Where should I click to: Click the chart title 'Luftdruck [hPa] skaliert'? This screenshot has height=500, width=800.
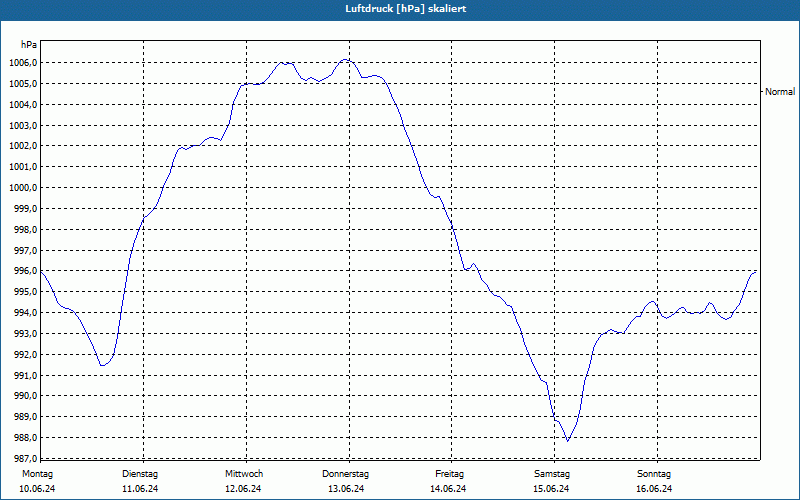405,9
